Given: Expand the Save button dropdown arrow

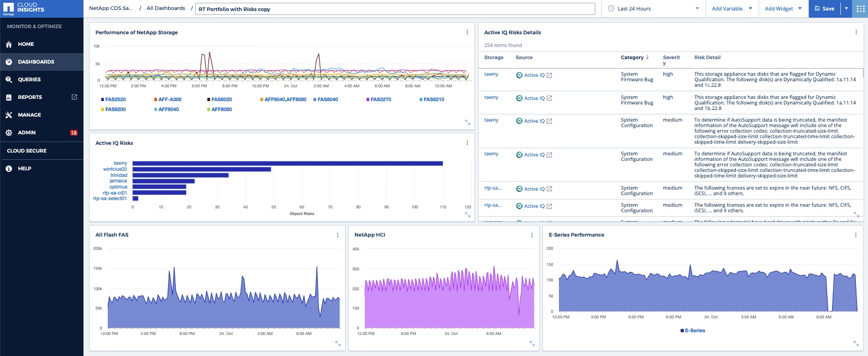Looking at the screenshot, I should pyautogui.click(x=846, y=9).
